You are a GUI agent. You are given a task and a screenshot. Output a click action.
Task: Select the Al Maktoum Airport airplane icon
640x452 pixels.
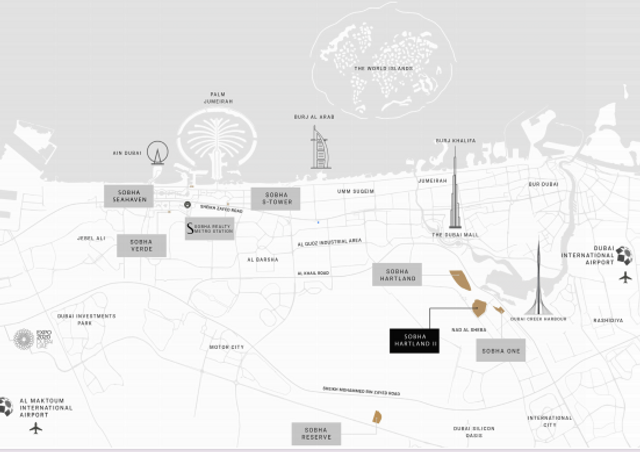tap(36, 428)
